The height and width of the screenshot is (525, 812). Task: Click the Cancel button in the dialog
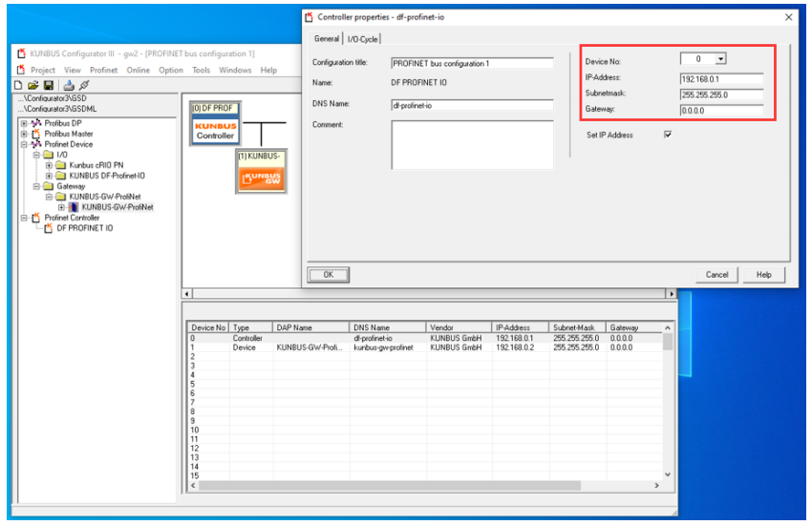click(x=716, y=275)
